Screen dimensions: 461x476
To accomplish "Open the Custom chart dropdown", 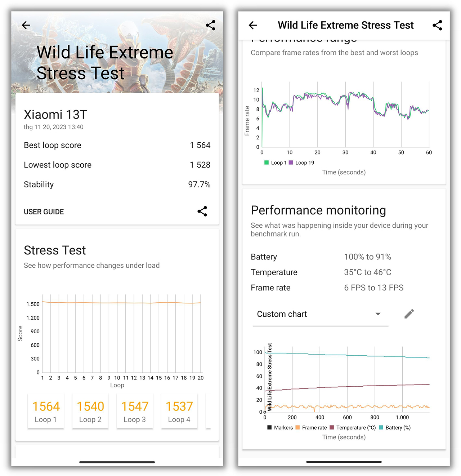I will pyautogui.click(x=320, y=314).
